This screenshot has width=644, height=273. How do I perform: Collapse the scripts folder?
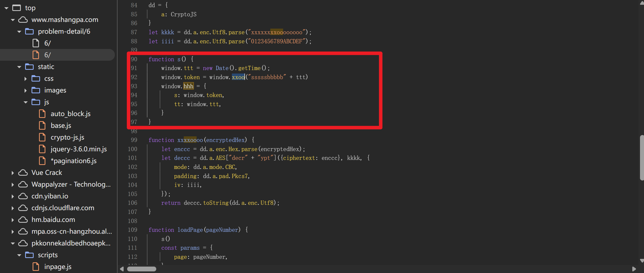19,255
